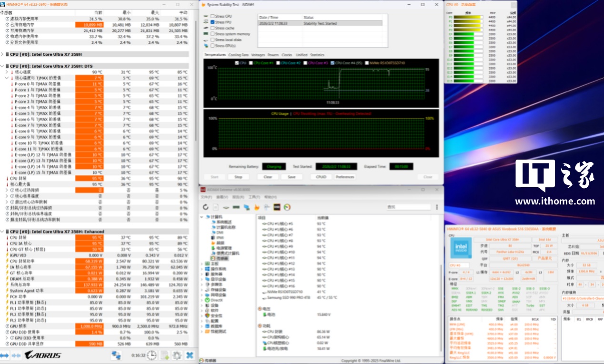Screen dimensions: 604x364
Task: Collapse the CPU Intel Core Ultra X7 358H: DTS section
Action: [2, 66]
